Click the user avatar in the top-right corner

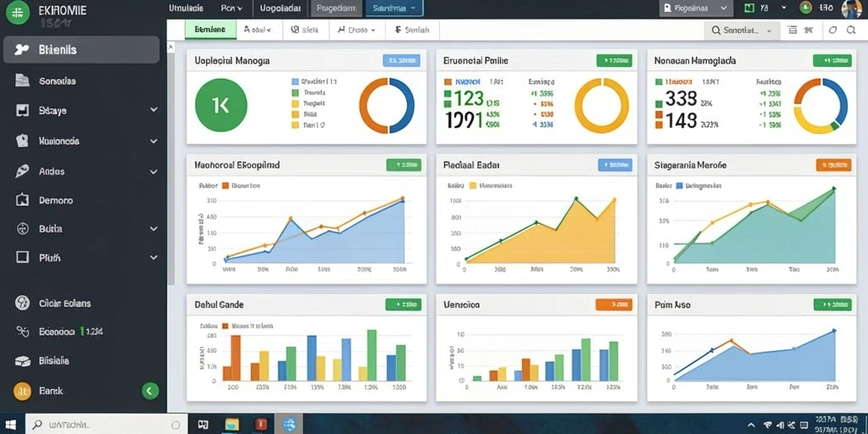click(853, 8)
